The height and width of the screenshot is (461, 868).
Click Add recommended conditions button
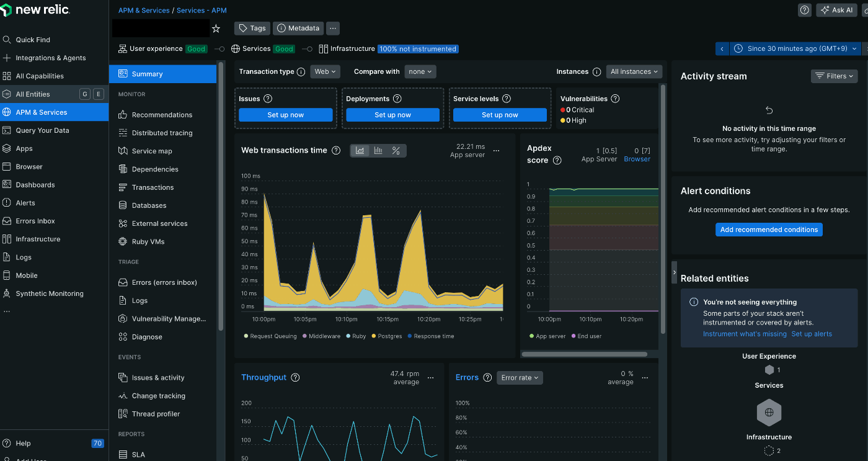click(x=769, y=230)
